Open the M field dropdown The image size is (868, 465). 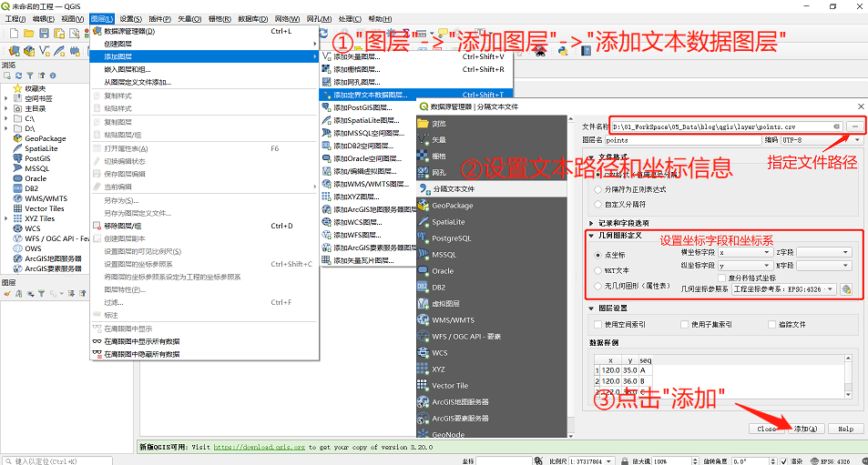tap(823, 266)
